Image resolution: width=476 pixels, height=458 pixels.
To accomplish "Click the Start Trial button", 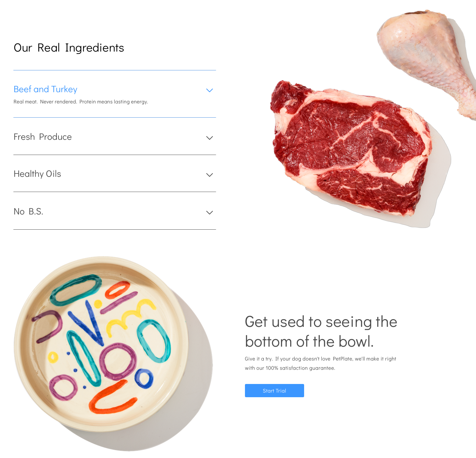I will point(274,391).
